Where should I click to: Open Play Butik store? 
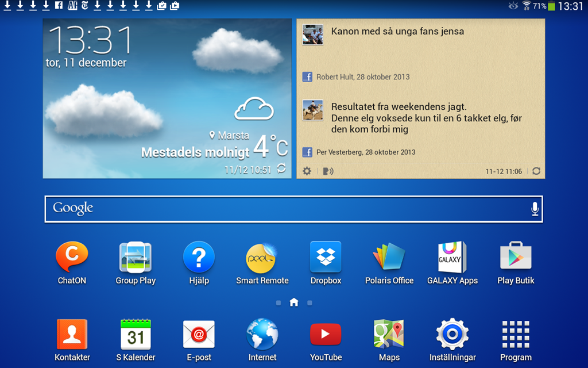pos(516,258)
